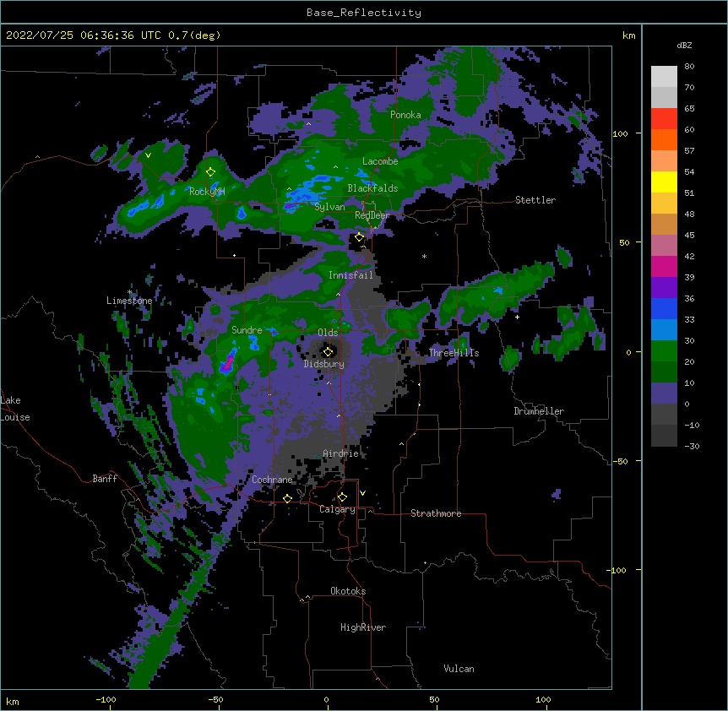Select the Drumheller label
The width and height of the screenshot is (728, 711).
click(x=539, y=411)
